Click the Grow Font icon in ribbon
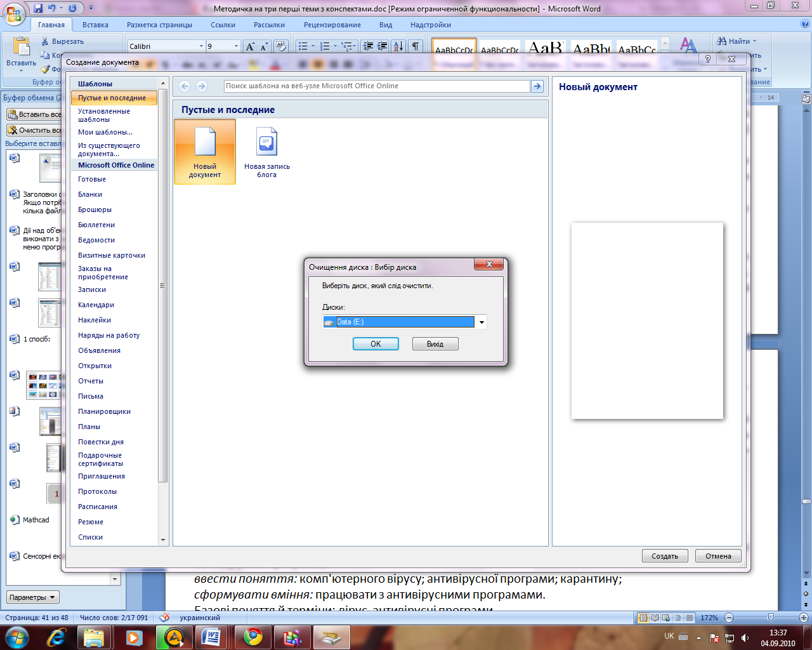 [250, 46]
